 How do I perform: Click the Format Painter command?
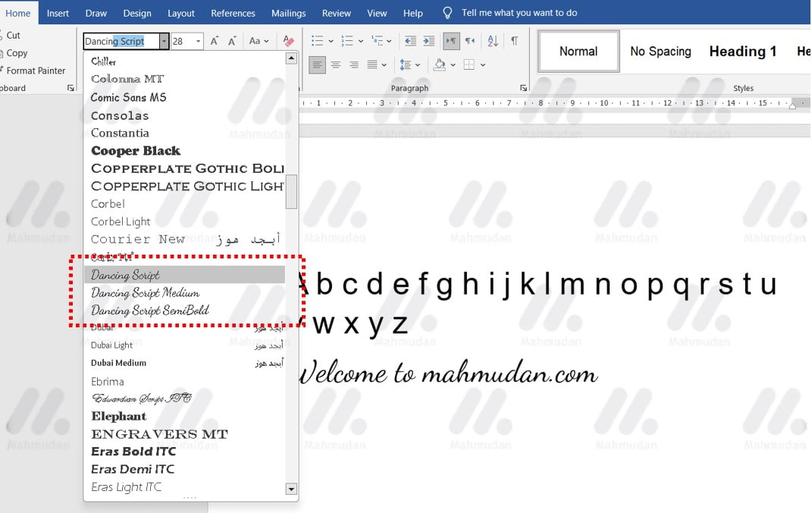36,70
